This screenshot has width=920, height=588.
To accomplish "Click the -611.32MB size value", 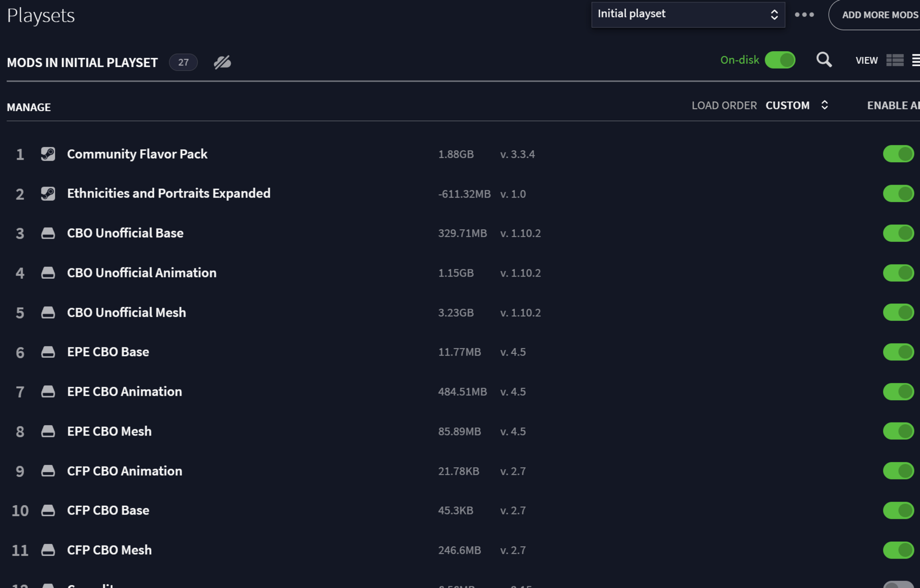I will coord(465,194).
